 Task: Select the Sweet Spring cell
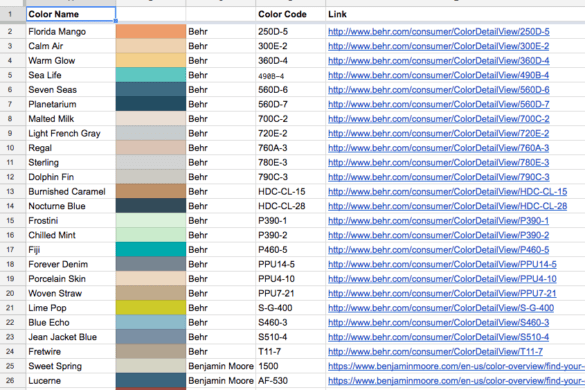71,366
